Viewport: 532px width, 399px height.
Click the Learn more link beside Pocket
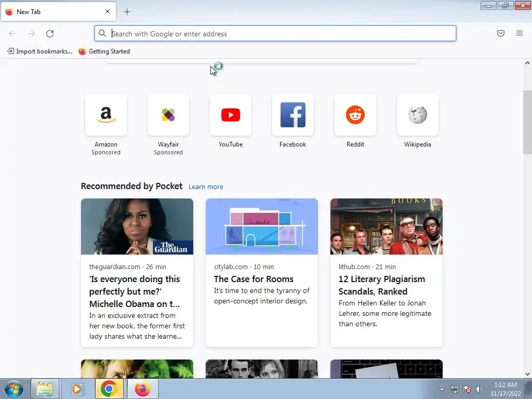pos(206,187)
